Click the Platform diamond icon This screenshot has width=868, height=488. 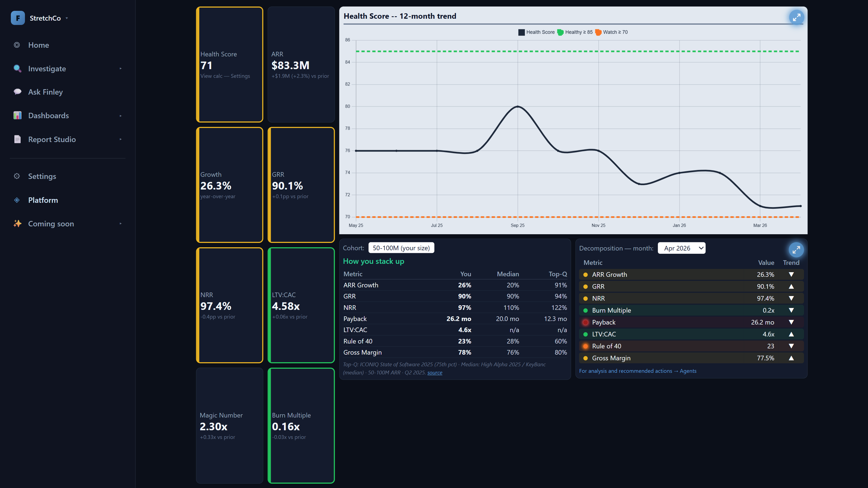pyautogui.click(x=17, y=200)
